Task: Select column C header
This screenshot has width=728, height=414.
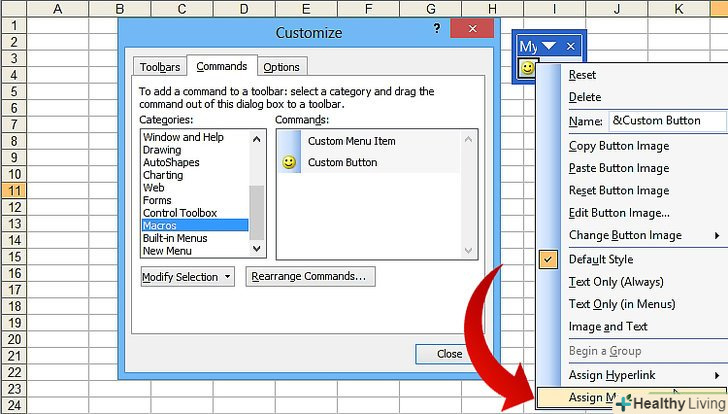Action: 182,8
